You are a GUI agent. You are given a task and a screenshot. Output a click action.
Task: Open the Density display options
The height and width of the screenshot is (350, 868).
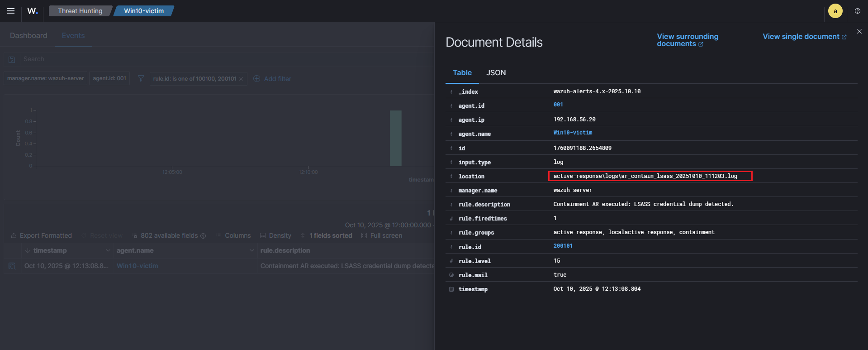(275, 235)
